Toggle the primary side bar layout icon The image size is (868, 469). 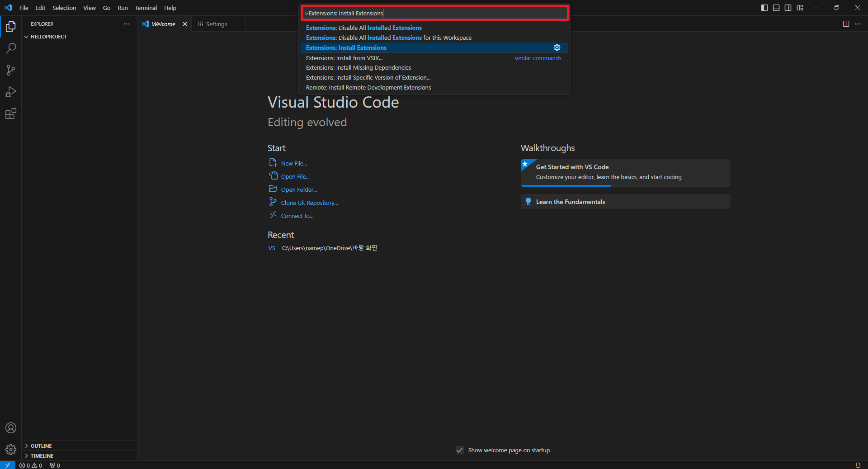764,8
